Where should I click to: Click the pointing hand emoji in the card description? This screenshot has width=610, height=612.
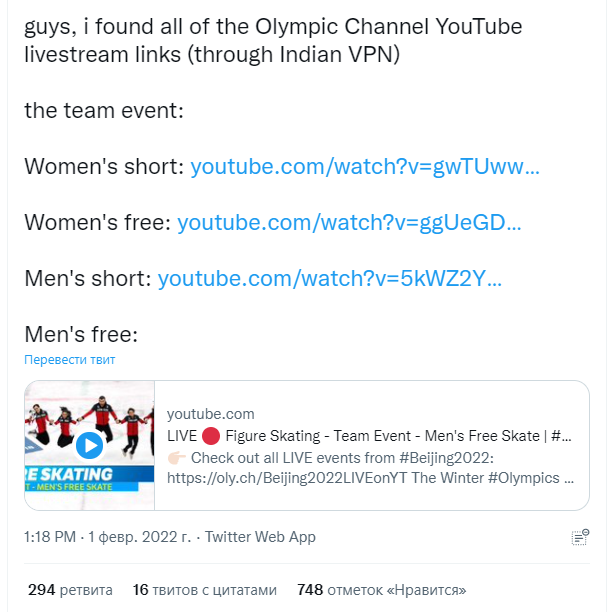point(176,458)
